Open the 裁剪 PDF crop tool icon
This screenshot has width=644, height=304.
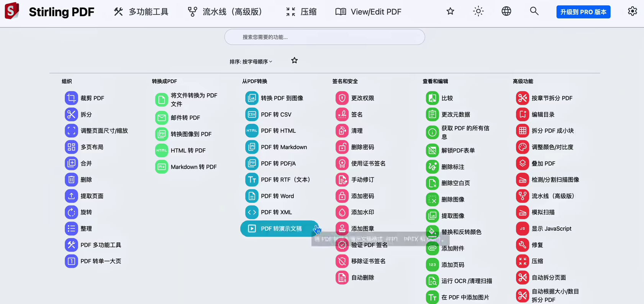[x=71, y=98]
